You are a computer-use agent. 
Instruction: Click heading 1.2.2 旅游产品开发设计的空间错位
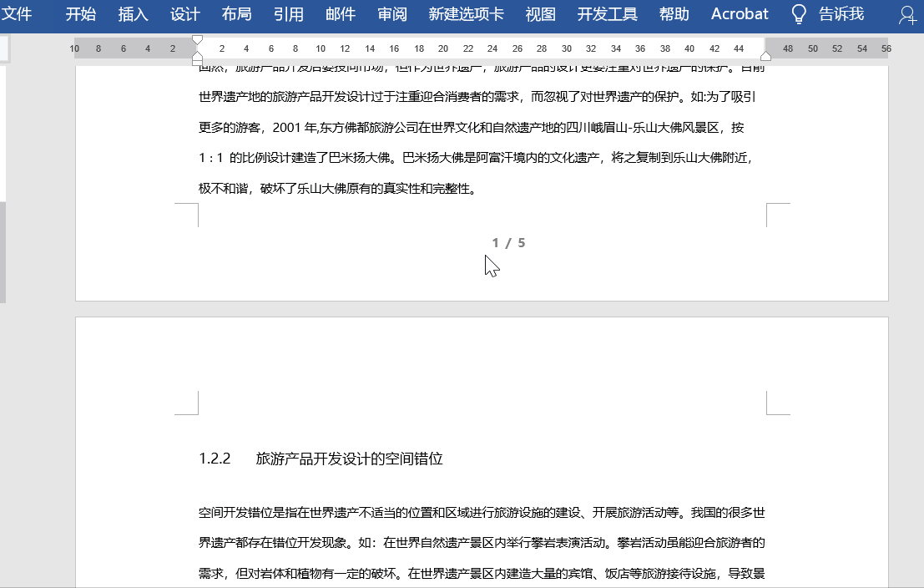[x=321, y=459]
